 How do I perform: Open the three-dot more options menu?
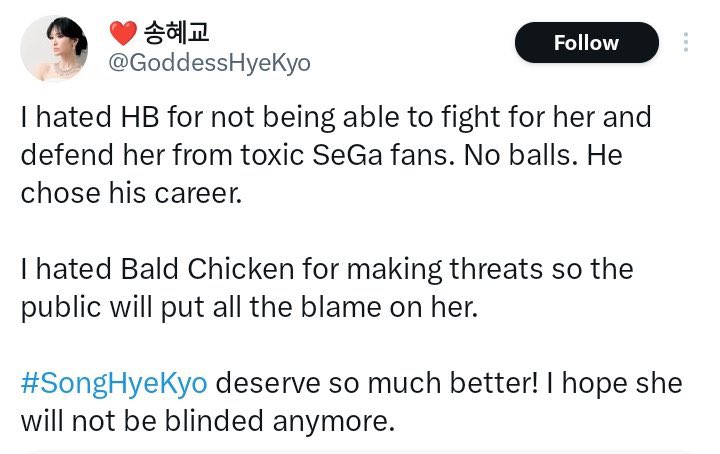pyautogui.click(x=686, y=42)
